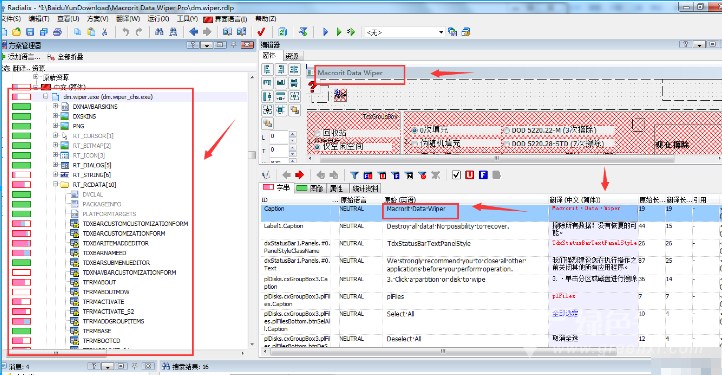Image resolution: width=722 pixels, height=375 pixels.
Task: Click the binoculars find icon
Action: pos(159,32)
